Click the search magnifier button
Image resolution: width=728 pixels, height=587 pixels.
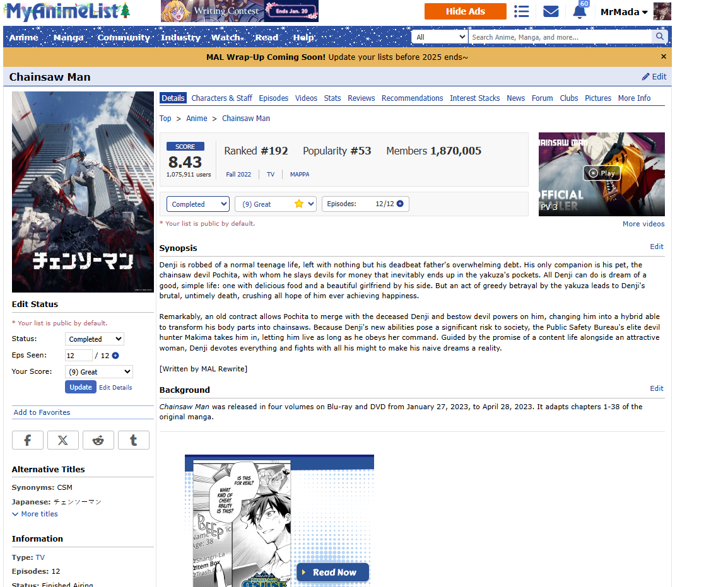coord(660,37)
